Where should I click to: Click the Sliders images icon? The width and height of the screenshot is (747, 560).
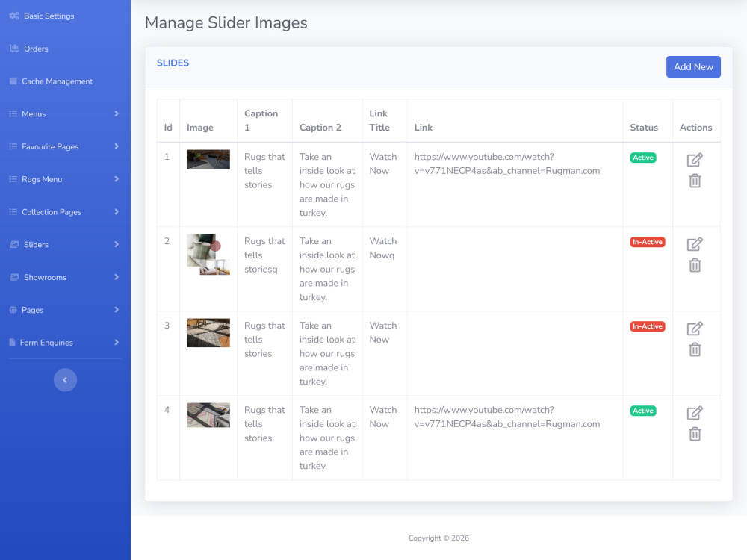[x=14, y=244]
